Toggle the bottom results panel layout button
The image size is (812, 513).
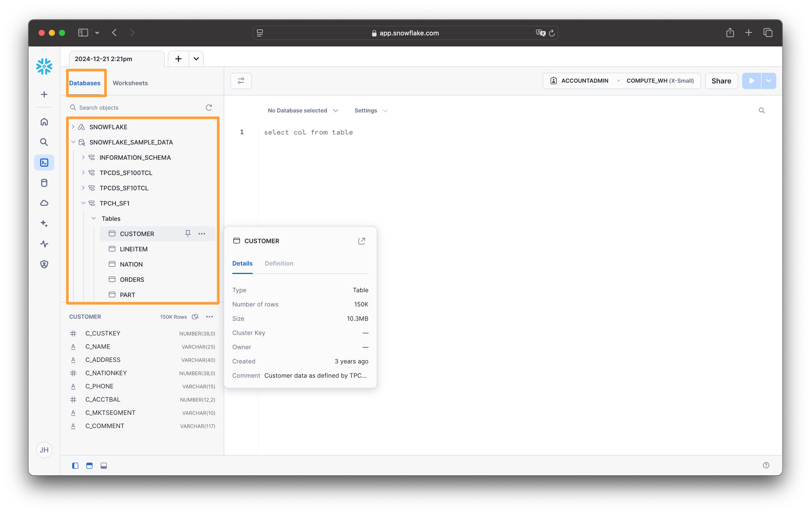(103, 466)
